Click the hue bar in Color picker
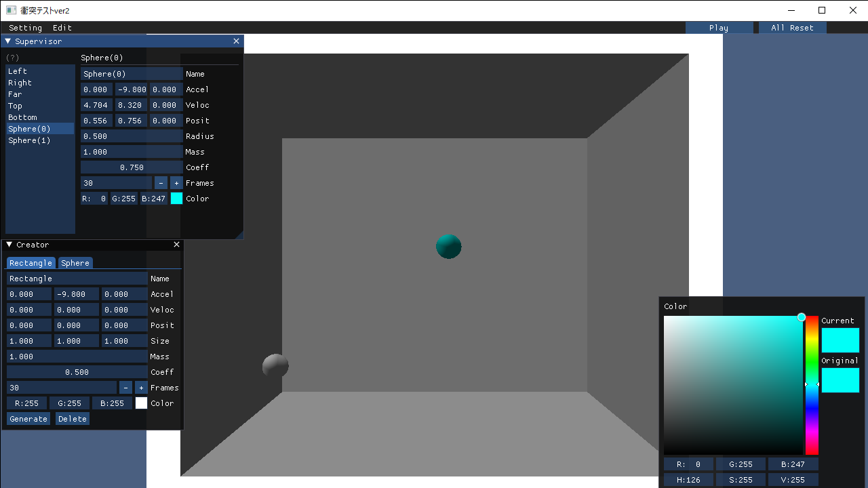The height and width of the screenshot is (488, 868). pyautogui.click(x=812, y=385)
